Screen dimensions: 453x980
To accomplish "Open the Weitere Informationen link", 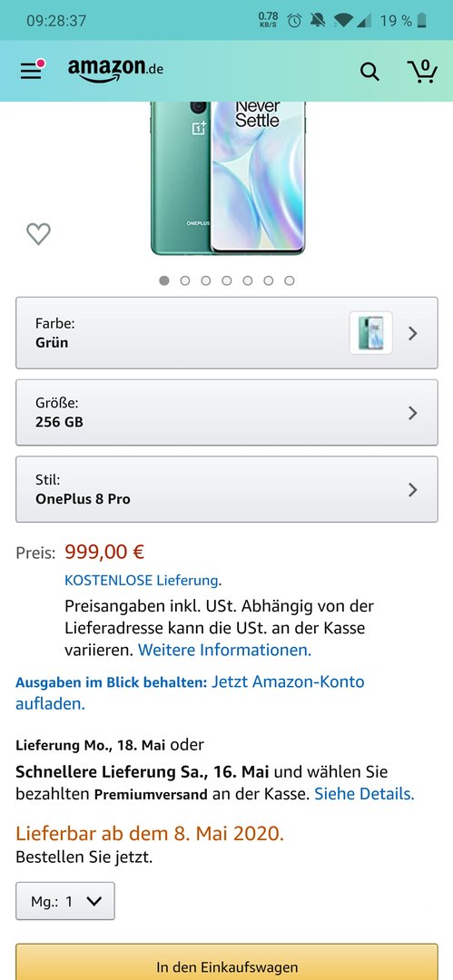I will click(224, 650).
